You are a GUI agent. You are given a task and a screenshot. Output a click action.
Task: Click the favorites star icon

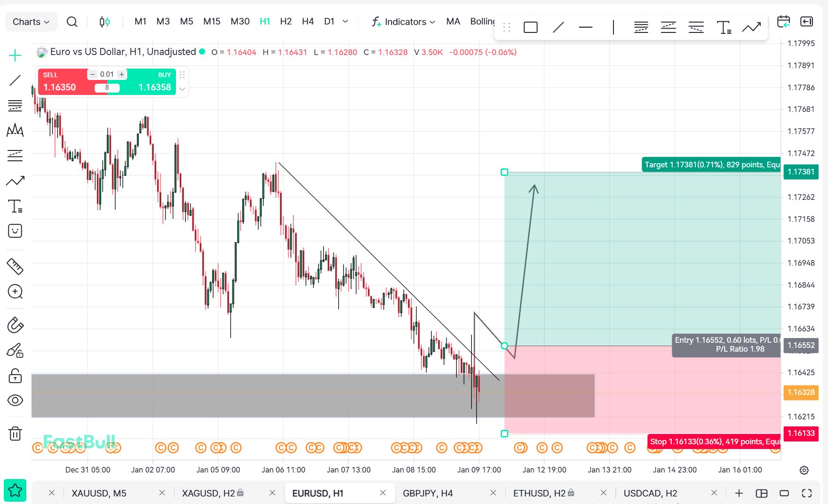15,490
